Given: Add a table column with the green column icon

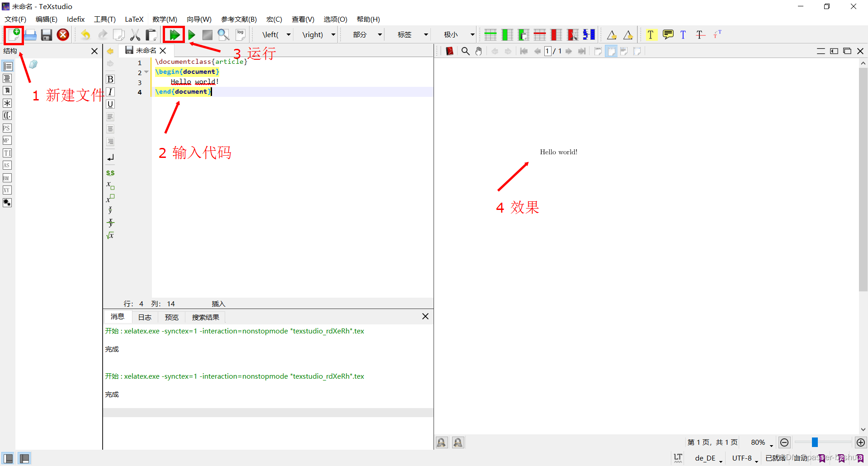Looking at the screenshot, I should (x=507, y=35).
